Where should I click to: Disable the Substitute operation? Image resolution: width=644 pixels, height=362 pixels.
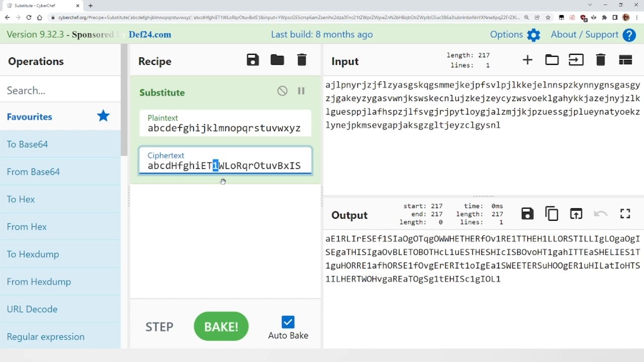coord(282,91)
